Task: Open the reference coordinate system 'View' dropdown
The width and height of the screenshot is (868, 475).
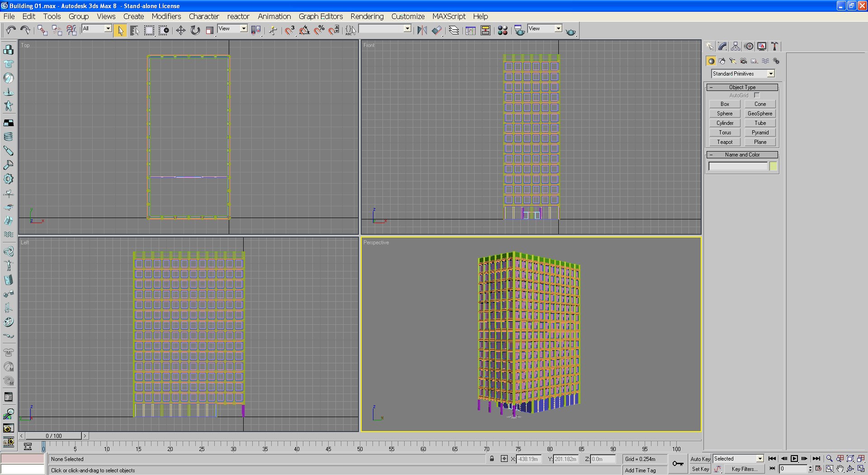Action: pos(244,28)
